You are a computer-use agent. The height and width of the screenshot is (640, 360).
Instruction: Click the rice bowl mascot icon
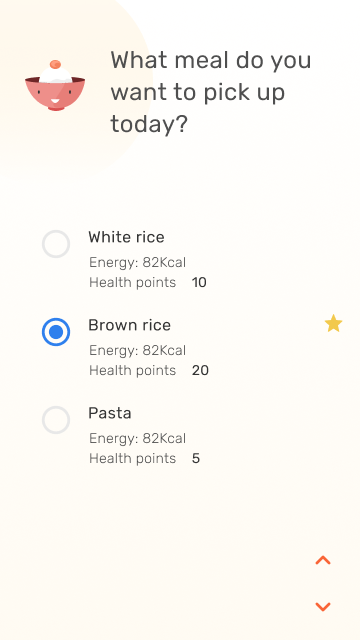(55, 85)
